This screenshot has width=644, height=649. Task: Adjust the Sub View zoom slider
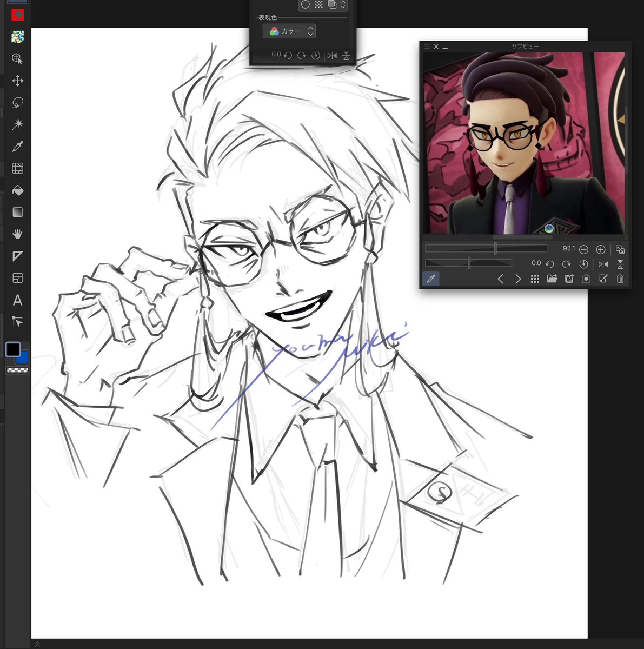coord(486,249)
